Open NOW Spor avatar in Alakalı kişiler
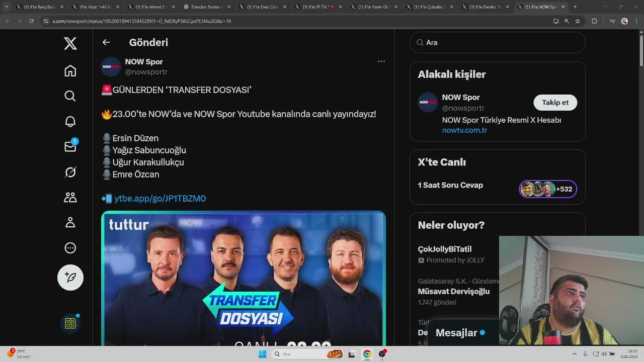 428,102
